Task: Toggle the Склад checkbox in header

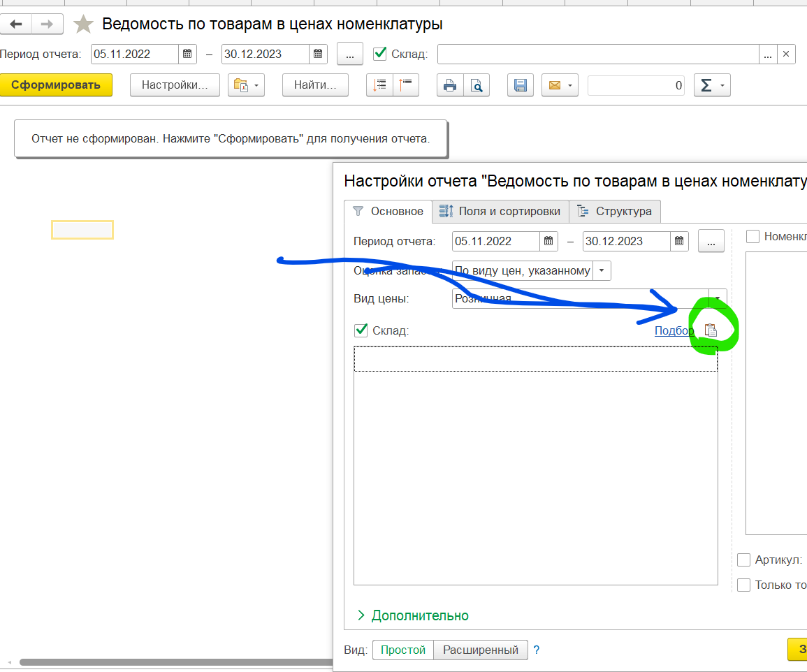Action: (380, 54)
